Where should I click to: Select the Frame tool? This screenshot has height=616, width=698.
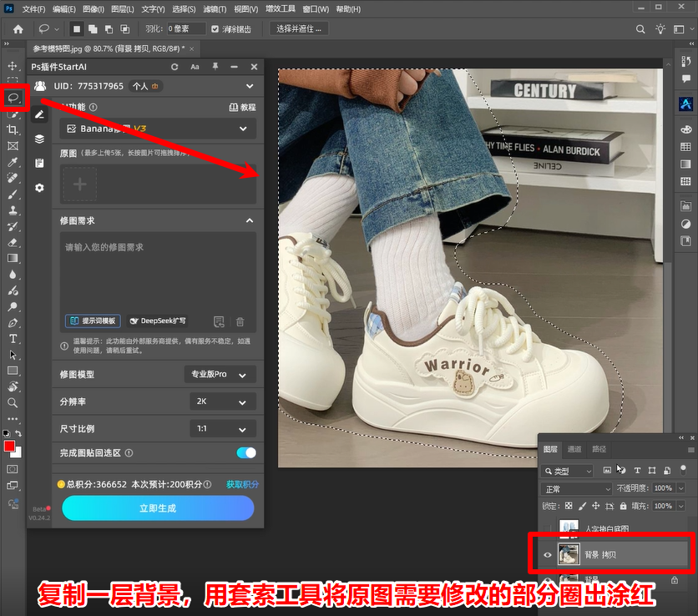pyautogui.click(x=13, y=145)
